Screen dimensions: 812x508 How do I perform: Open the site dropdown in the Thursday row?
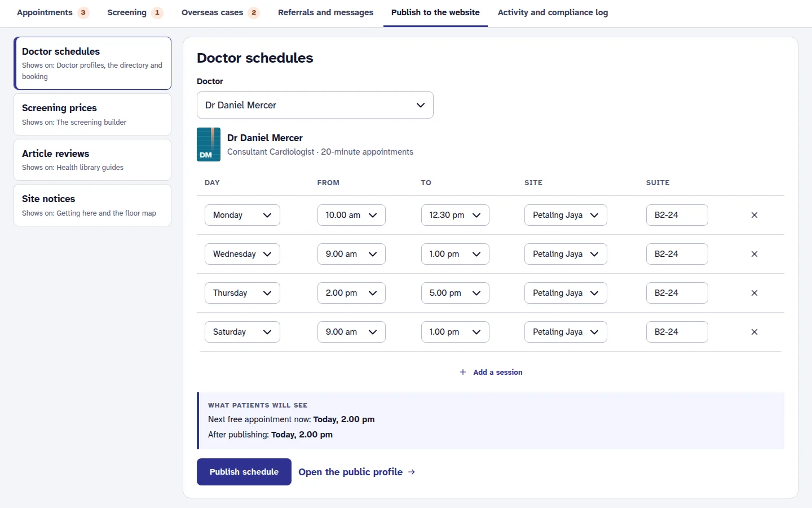(x=566, y=293)
